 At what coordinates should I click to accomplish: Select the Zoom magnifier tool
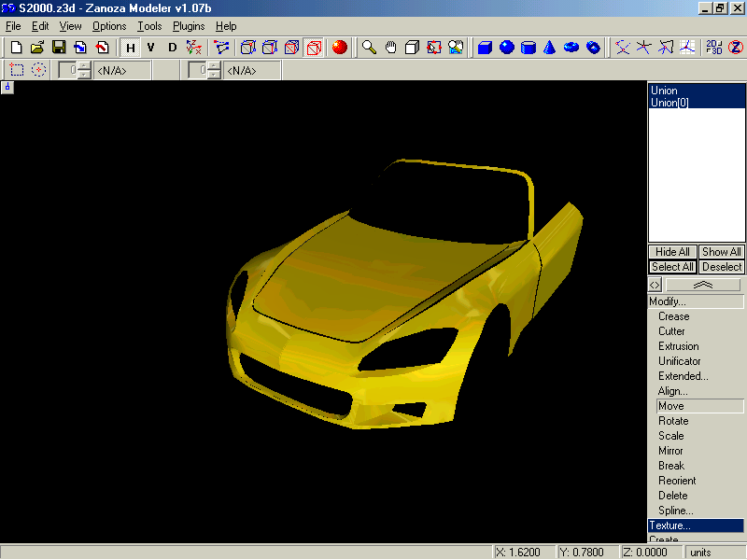click(x=369, y=48)
